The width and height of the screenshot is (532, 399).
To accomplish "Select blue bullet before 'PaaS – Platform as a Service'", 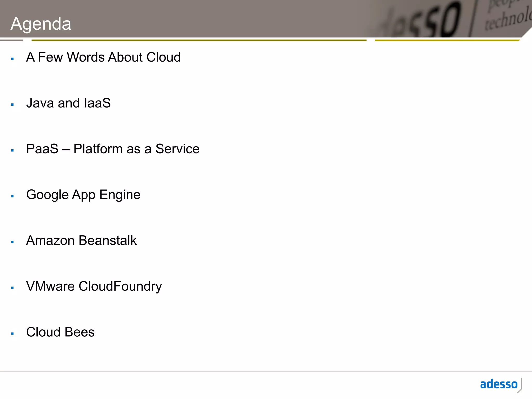I will click(12, 150).
